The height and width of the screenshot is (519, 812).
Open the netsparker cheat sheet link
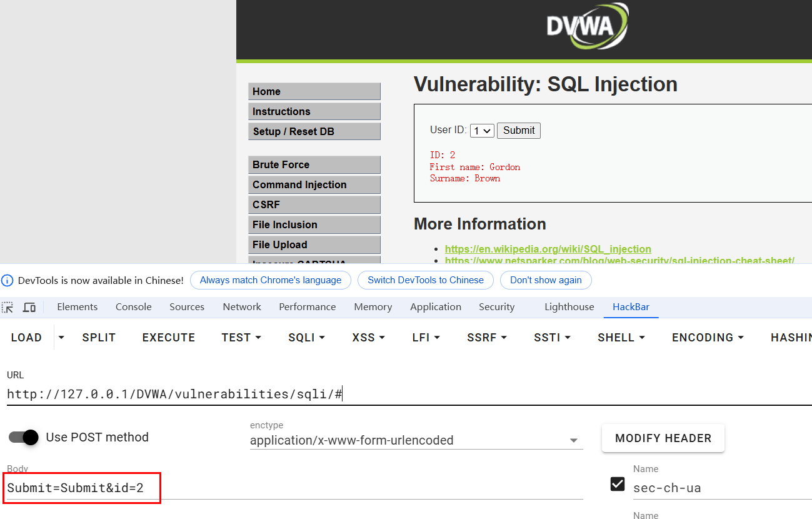pyautogui.click(x=619, y=260)
